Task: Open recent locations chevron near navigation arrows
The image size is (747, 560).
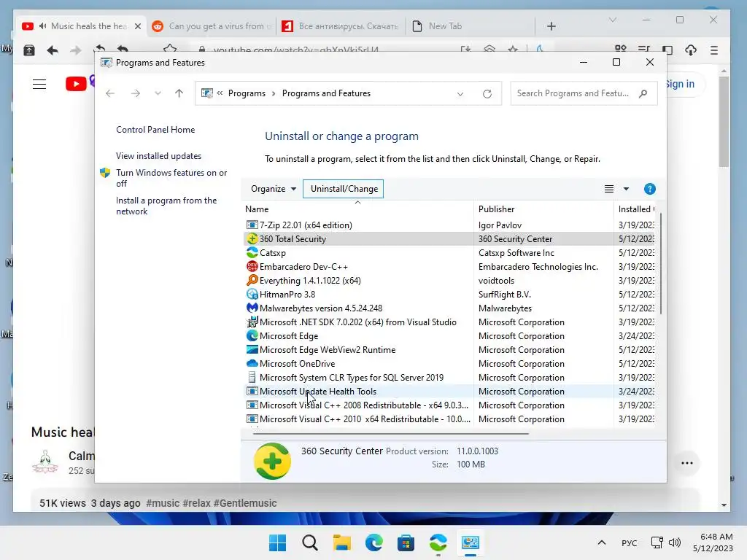Action: pyautogui.click(x=158, y=93)
